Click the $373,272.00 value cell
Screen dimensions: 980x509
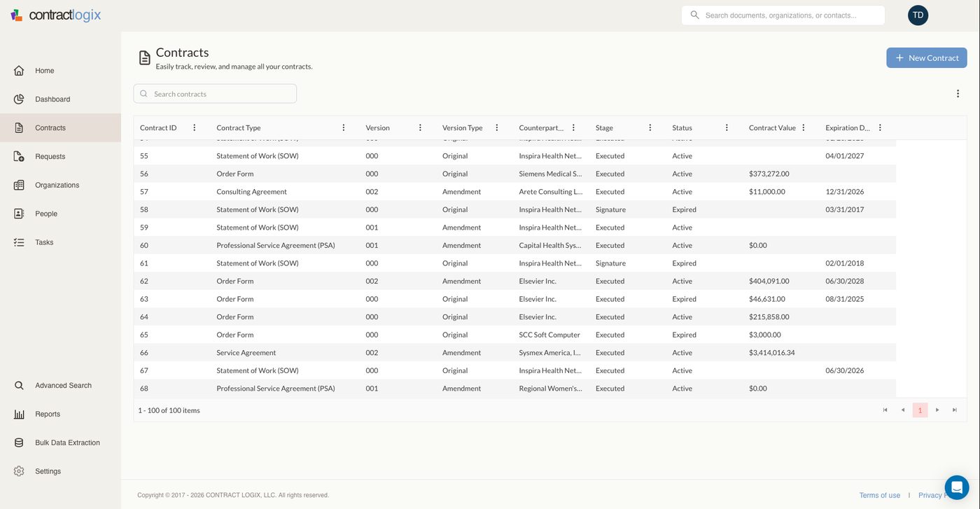coord(769,174)
